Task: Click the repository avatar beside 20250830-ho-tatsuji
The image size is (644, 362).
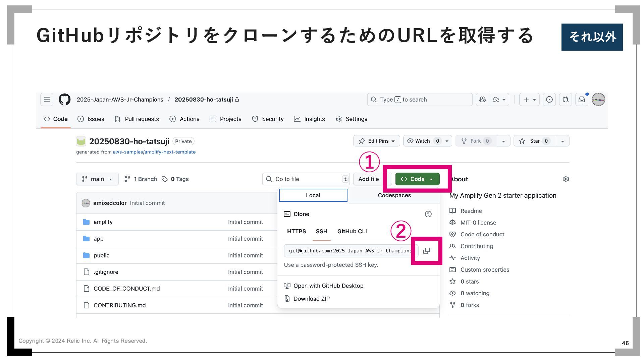Action: point(81,141)
